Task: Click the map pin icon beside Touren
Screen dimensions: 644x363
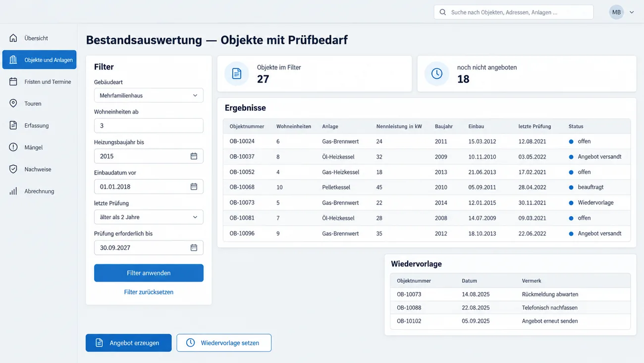Action: 13,104
